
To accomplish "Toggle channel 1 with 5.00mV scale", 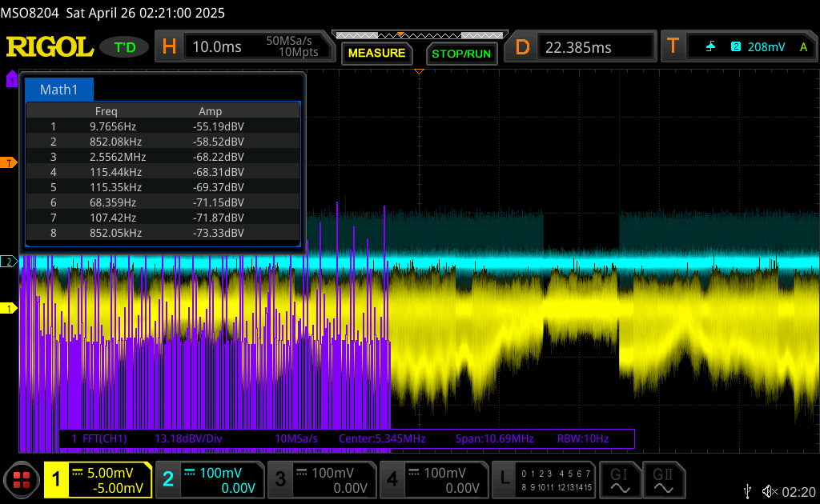I will coord(98,480).
